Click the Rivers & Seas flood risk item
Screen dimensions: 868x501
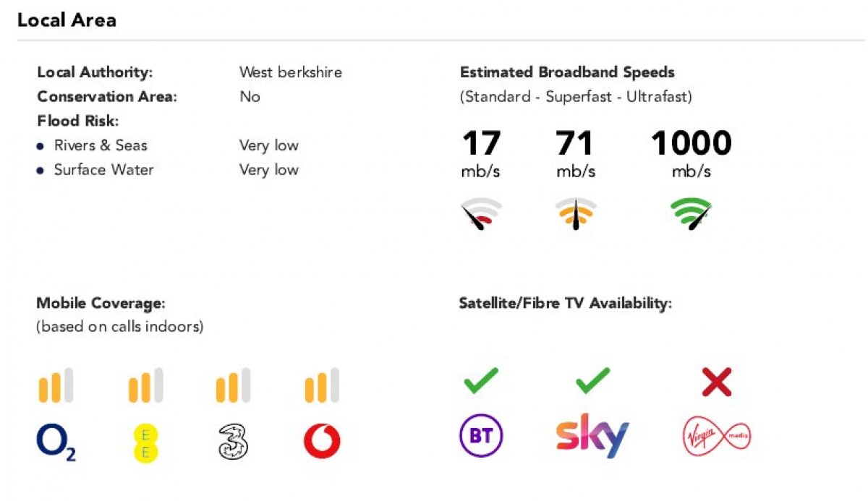pyautogui.click(x=101, y=145)
